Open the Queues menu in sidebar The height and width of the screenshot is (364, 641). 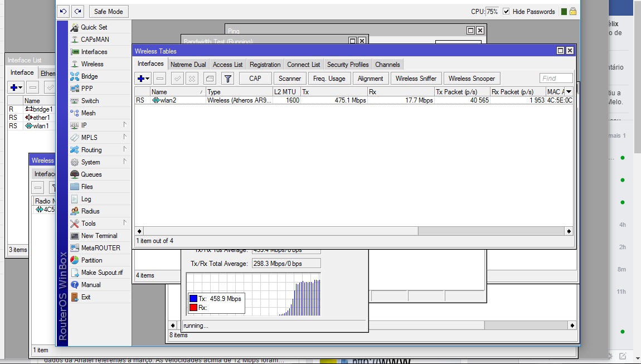(91, 174)
